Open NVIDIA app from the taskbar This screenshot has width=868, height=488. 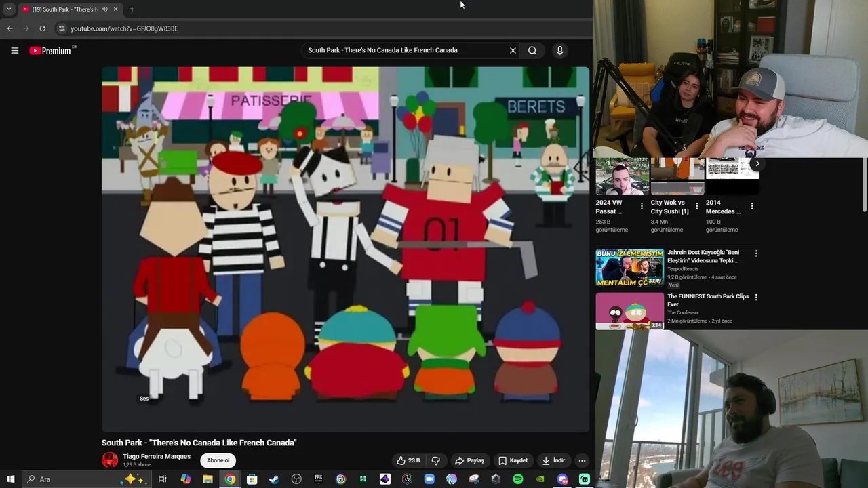point(540,479)
